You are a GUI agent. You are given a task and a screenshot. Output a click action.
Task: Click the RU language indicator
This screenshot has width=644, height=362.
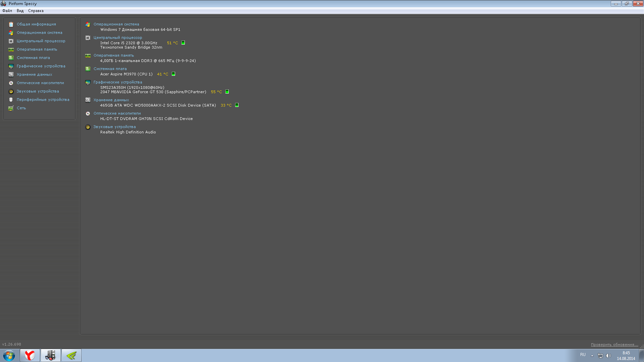(x=583, y=355)
